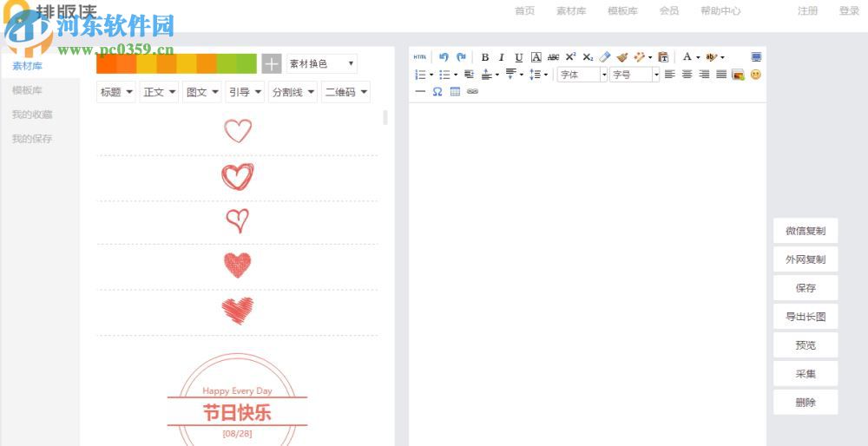This screenshot has height=446, width=868.
Task: Expand the 二维码 category dropdown
Action: pyautogui.click(x=346, y=92)
